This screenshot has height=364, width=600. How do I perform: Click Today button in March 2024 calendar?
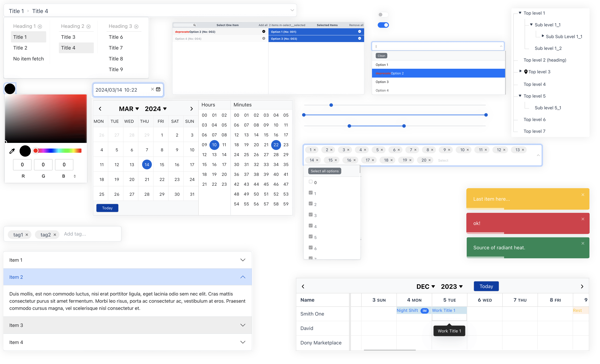pos(108,208)
